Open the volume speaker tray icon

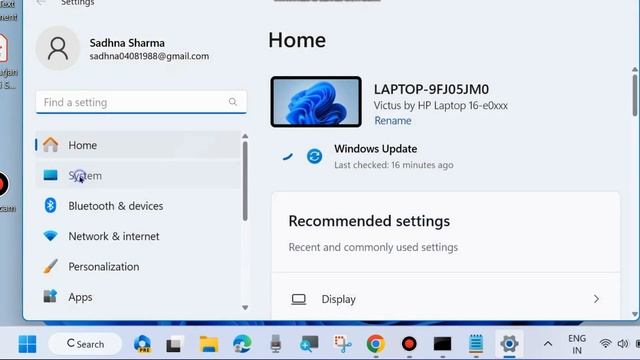623,344
